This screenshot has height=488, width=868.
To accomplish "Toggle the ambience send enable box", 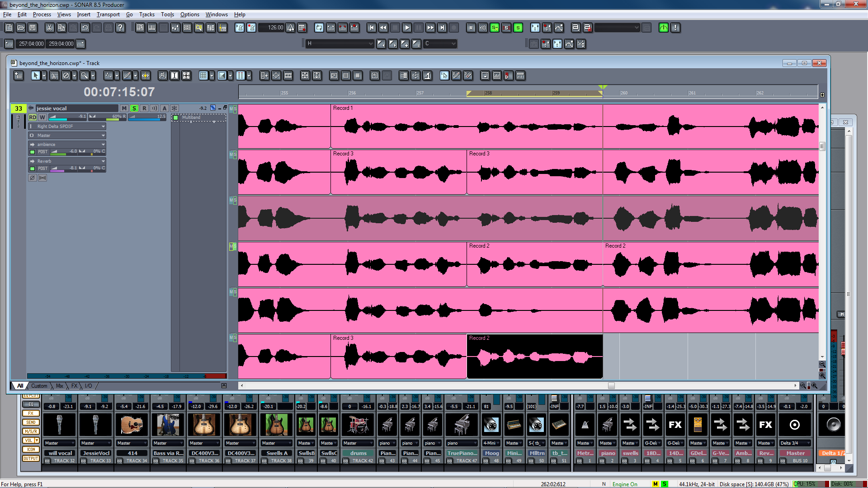I will pos(32,152).
